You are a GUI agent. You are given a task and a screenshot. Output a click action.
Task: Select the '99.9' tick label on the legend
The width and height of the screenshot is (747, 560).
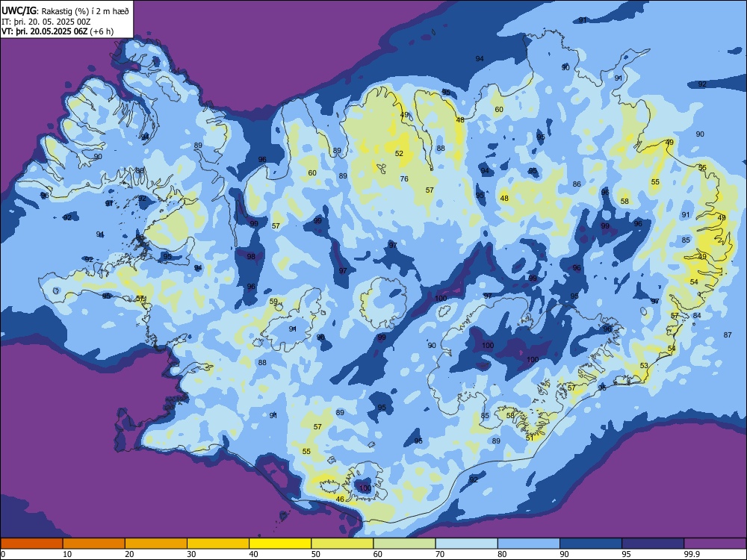692,554
